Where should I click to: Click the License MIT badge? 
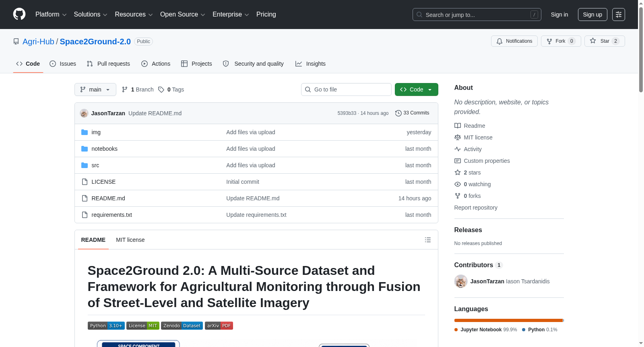coord(143,326)
